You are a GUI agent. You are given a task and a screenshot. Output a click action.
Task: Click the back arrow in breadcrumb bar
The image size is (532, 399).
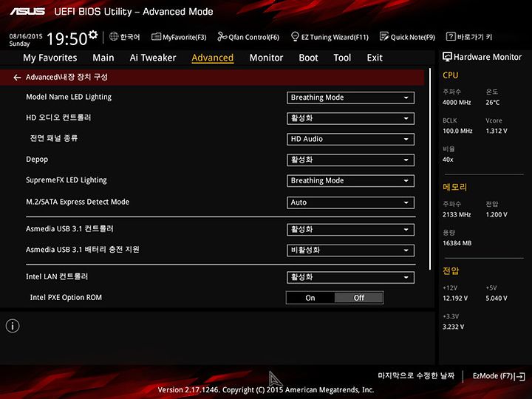(x=17, y=78)
